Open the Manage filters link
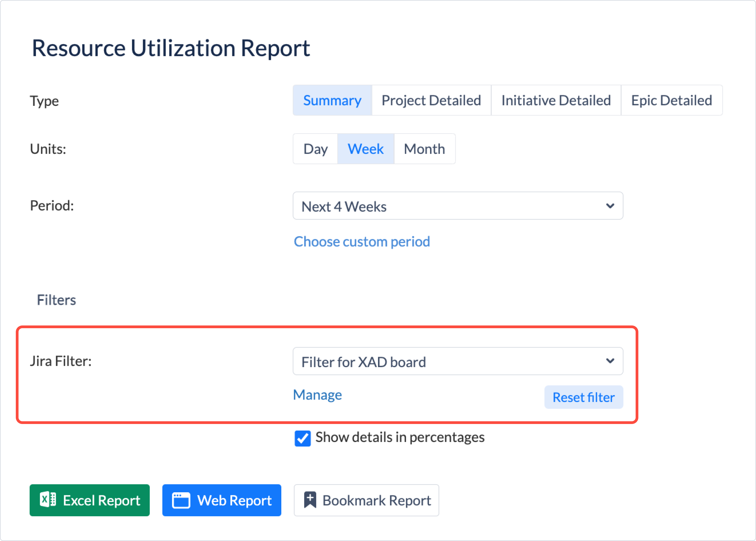Image resolution: width=756 pixels, height=541 pixels. point(317,395)
